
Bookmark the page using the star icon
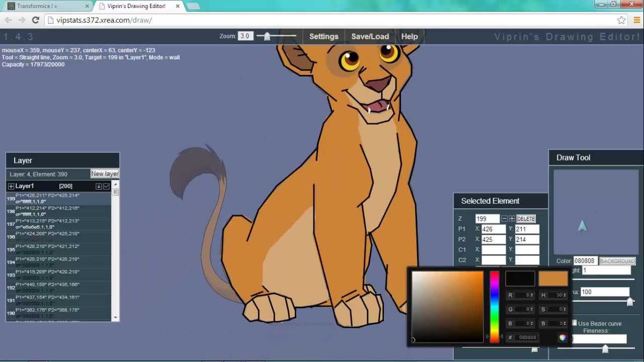click(x=621, y=20)
